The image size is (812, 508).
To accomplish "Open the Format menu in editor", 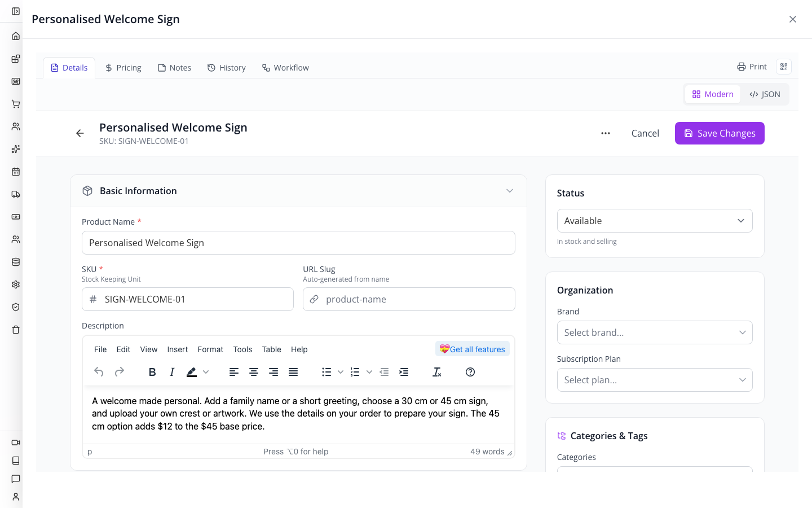I will 210,349.
